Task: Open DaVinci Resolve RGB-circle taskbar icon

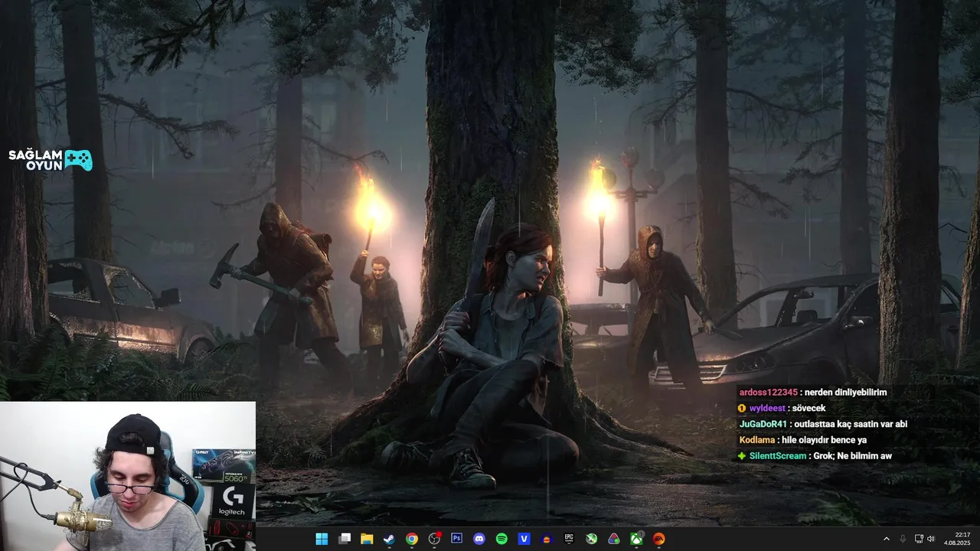Action: coord(614,539)
